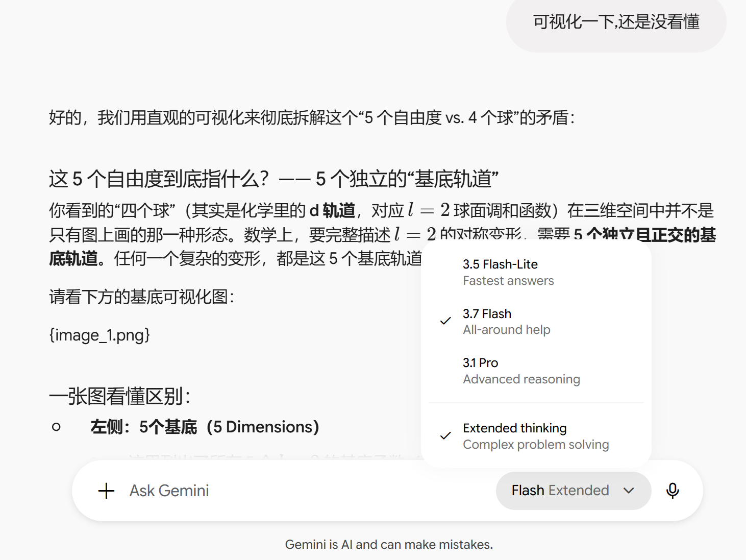Click the heading 一张图看懂区别
Viewport: 746px width, 560px height.
(120, 396)
